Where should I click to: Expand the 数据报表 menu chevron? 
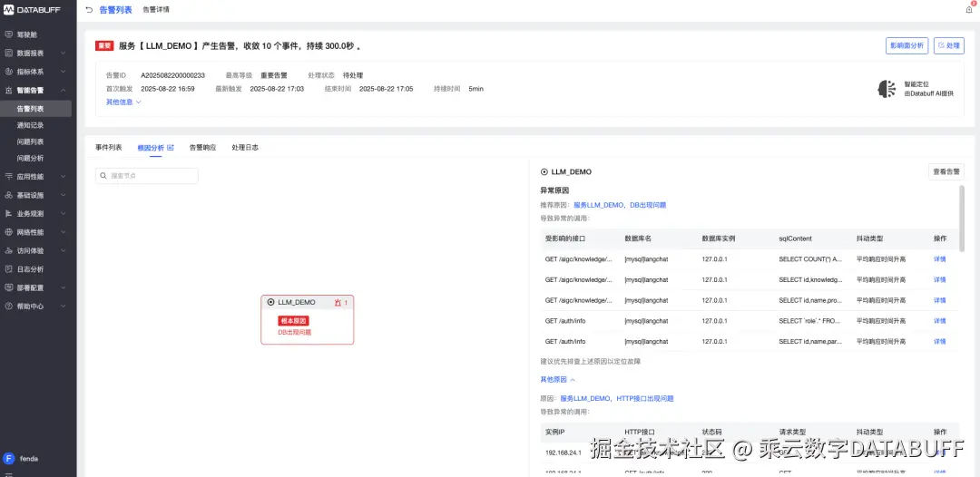[64, 54]
